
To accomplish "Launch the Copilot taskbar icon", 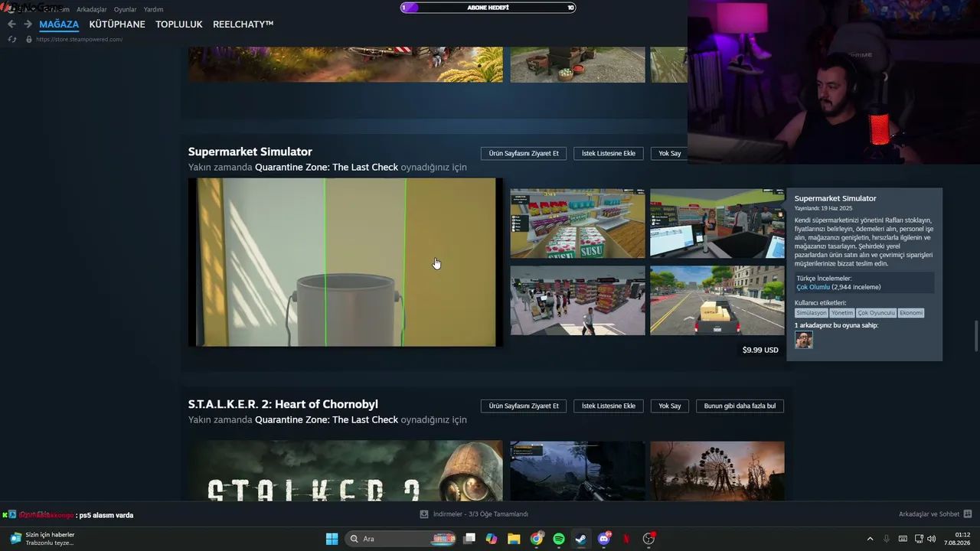I will [492, 539].
